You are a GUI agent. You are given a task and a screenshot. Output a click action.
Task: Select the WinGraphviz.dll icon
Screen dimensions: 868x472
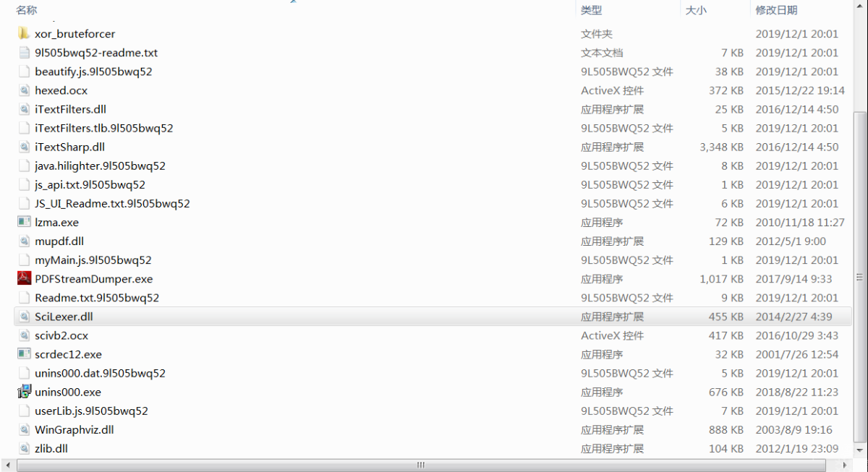tap(24, 429)
